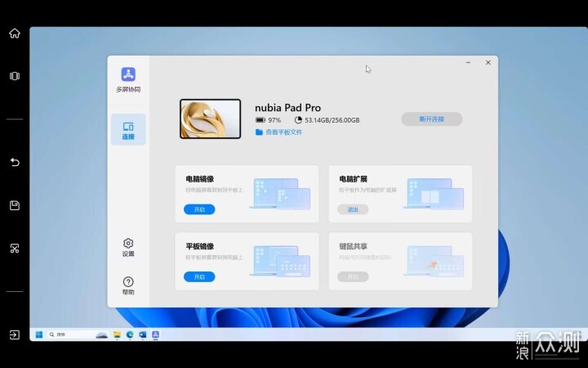This screenshot has height=368, width=588.
Task: Click the 电脑扩展 card illustration
Action: (x=434, y=194)
